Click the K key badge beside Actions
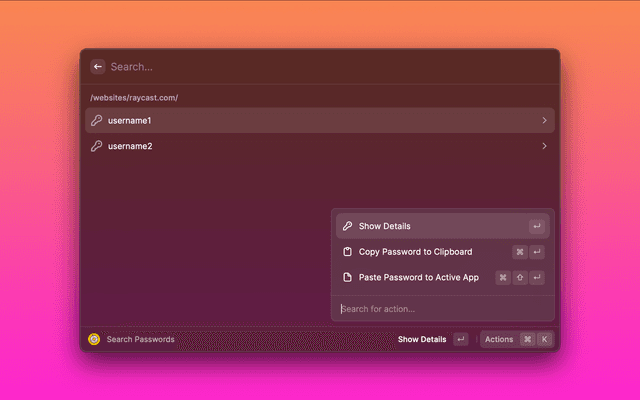 click(x=544, y=339)
